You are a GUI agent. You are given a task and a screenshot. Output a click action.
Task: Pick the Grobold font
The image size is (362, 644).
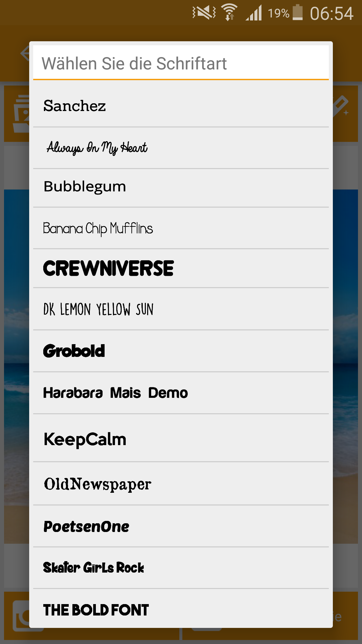[x=181, y=351]
